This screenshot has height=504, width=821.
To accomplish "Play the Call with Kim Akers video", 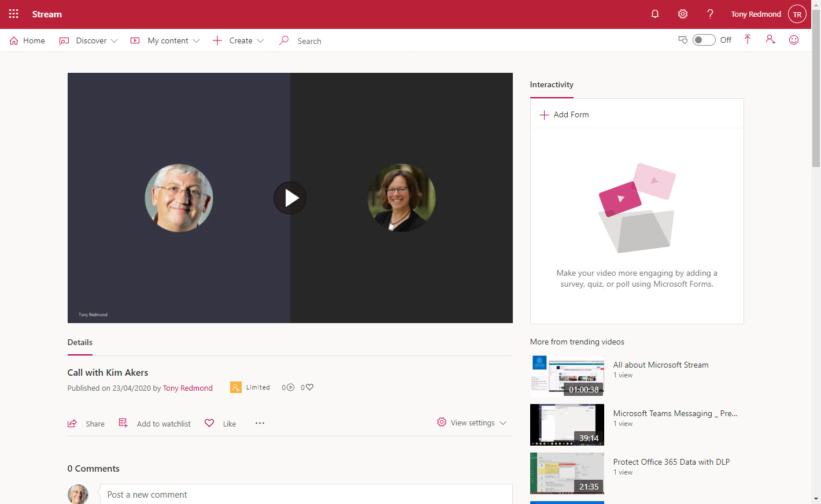I will pos(290,198).
